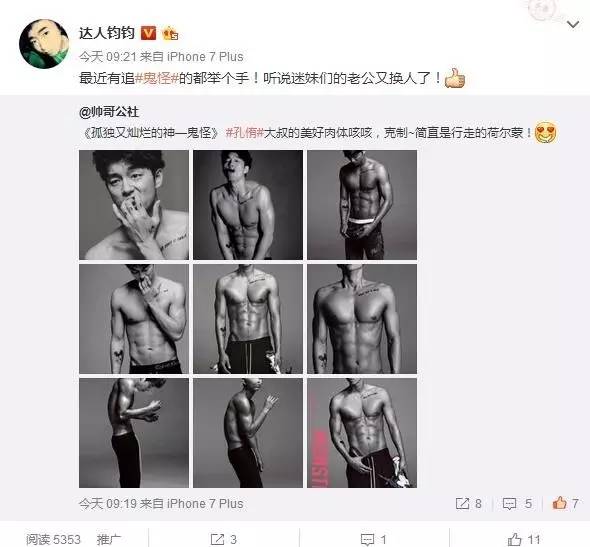Click the 今天 09:21 post timestamp
590x547 pixels.
[107, 57]
